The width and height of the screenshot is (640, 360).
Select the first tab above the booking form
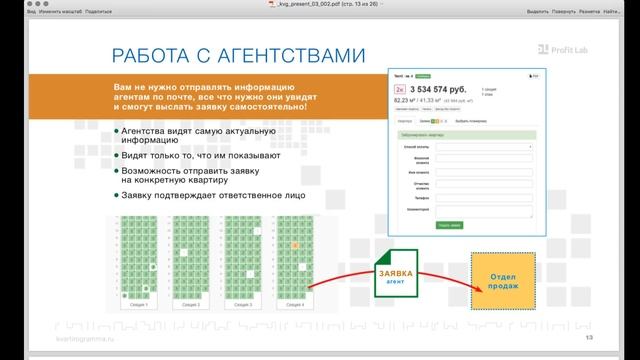[x=405, y=121]
